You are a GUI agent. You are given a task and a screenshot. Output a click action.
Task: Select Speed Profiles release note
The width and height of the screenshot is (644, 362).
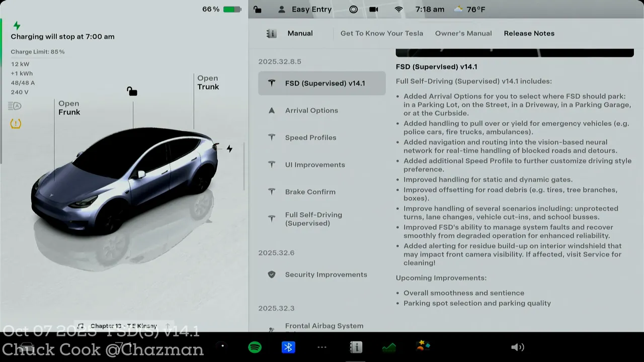[310, 138]
